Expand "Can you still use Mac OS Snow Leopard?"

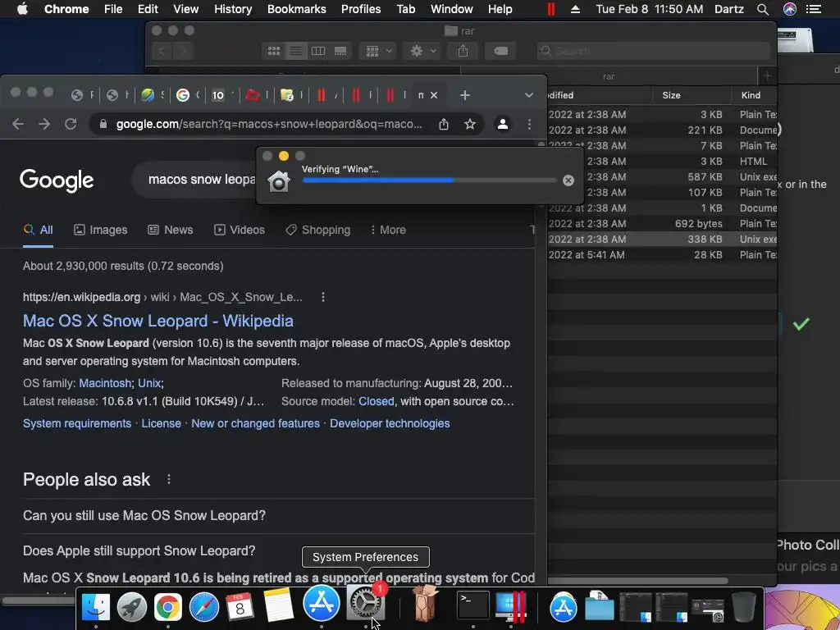coord(279,515)
